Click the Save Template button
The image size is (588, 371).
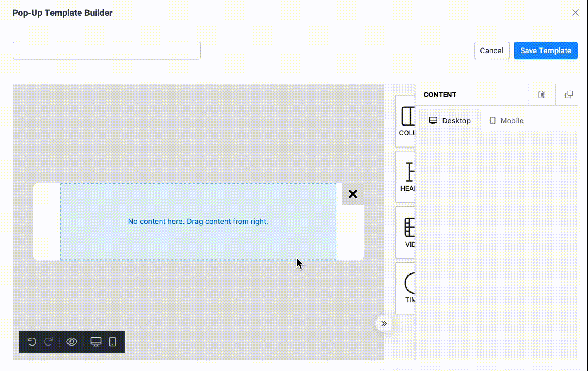pyautogui.click(x=545, y=51)
